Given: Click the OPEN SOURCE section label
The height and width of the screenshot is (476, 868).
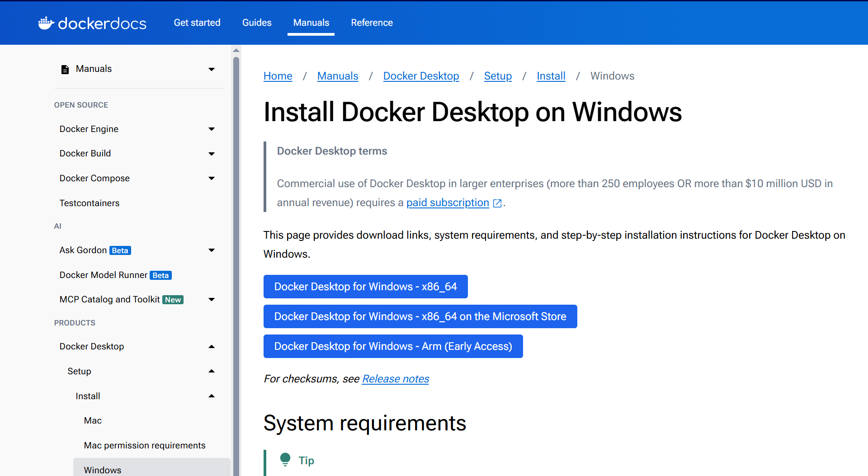Looking at the screenshot, I should click(81, 105).
